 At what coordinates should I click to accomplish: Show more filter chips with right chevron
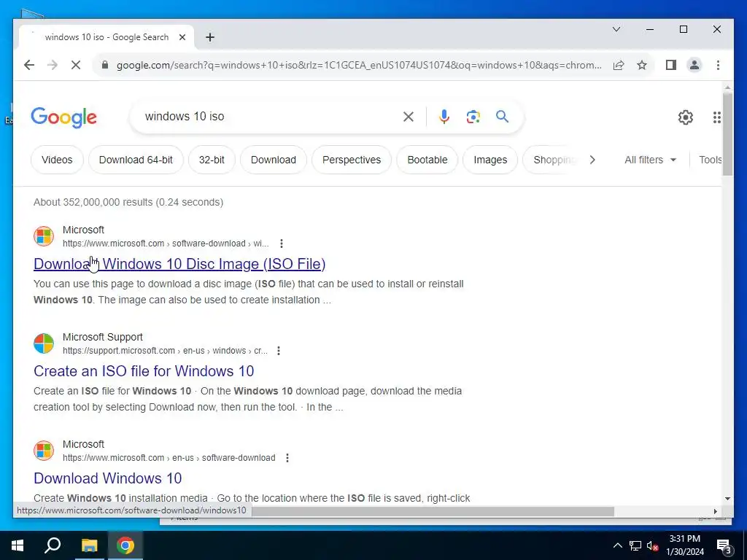point(592,160)
